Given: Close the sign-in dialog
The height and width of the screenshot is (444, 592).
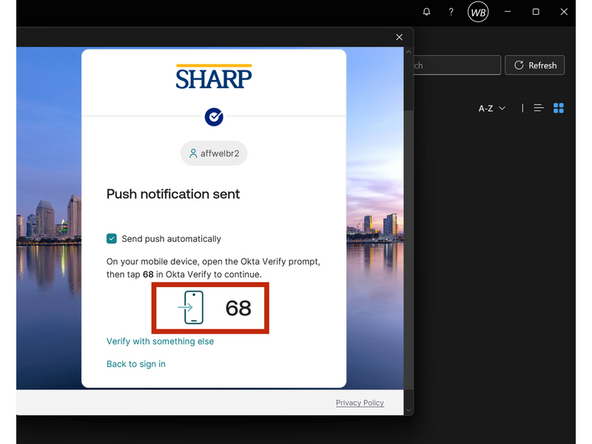Looking at the screenshot, I should click(399, 37).
